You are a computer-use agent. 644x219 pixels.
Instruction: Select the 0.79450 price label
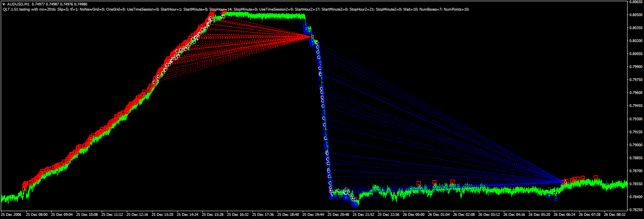(636, 106)
